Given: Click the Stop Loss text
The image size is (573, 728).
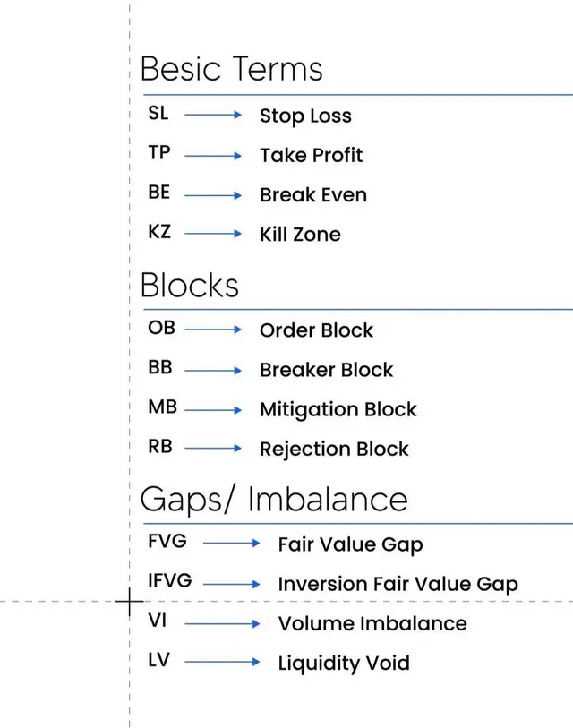Looking at the screenshot, I should coord(305,116).
